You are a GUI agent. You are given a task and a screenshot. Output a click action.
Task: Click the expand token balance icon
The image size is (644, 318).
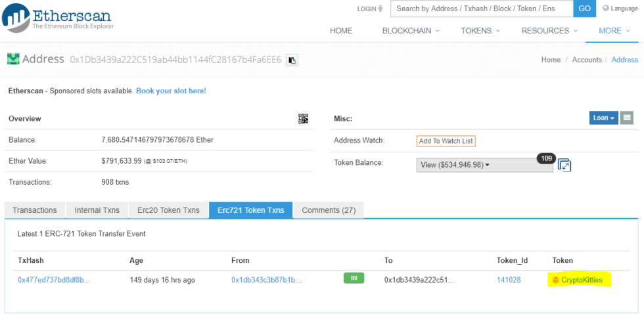coord(564,165)
